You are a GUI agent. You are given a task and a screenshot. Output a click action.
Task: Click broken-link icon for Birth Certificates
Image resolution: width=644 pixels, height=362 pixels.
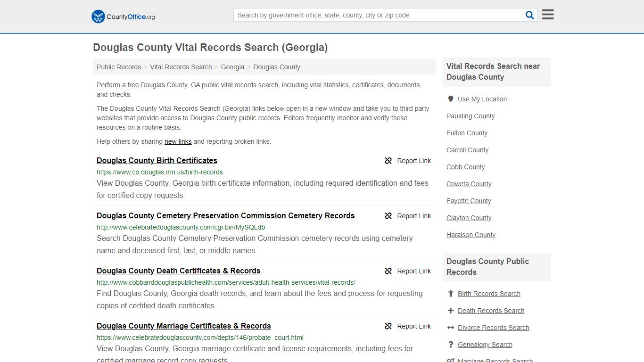click(x=388, y=161)
